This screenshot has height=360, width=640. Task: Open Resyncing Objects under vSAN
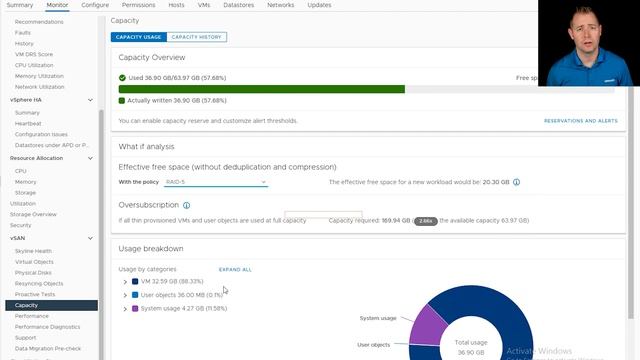(x=39, y=284)
